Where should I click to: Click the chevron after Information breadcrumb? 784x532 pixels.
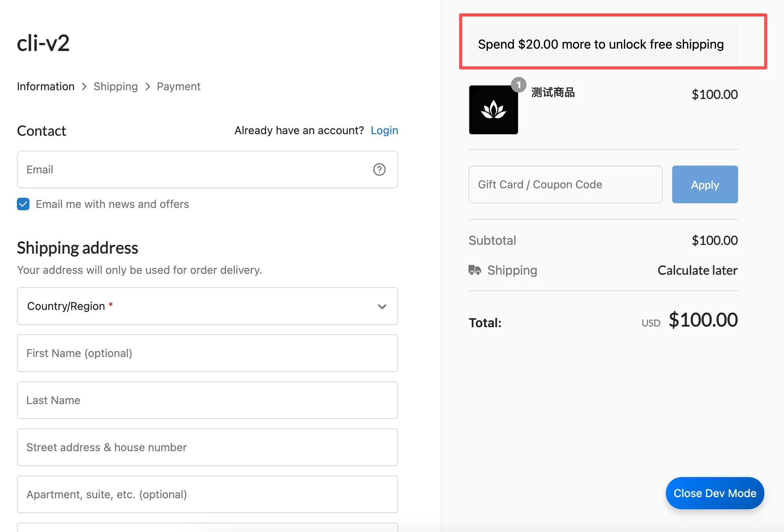84,87
